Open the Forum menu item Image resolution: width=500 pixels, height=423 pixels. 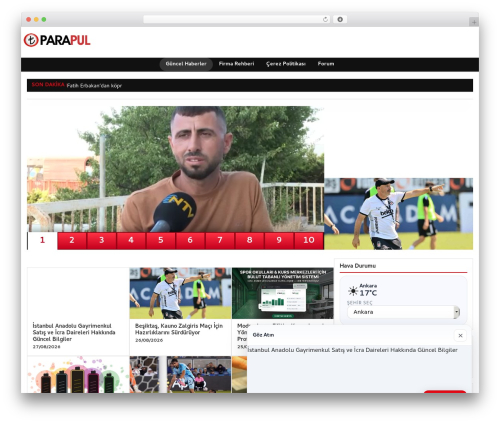pos(326,64)
